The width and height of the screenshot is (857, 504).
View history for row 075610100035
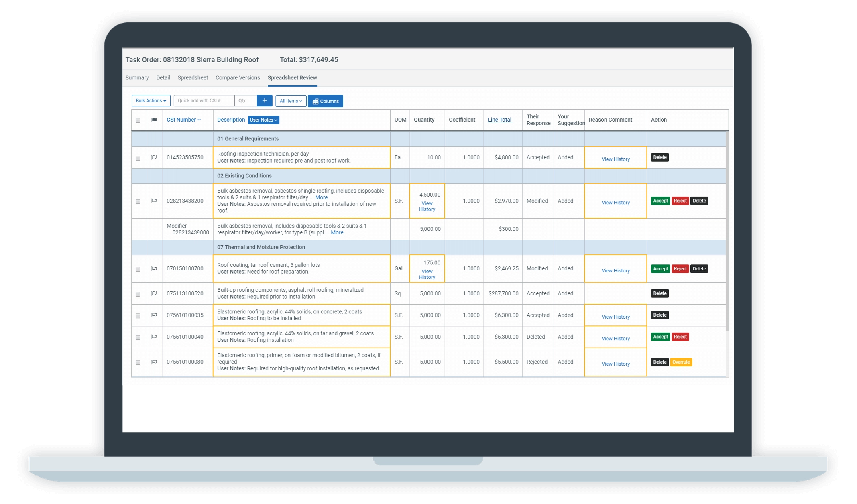615,317
